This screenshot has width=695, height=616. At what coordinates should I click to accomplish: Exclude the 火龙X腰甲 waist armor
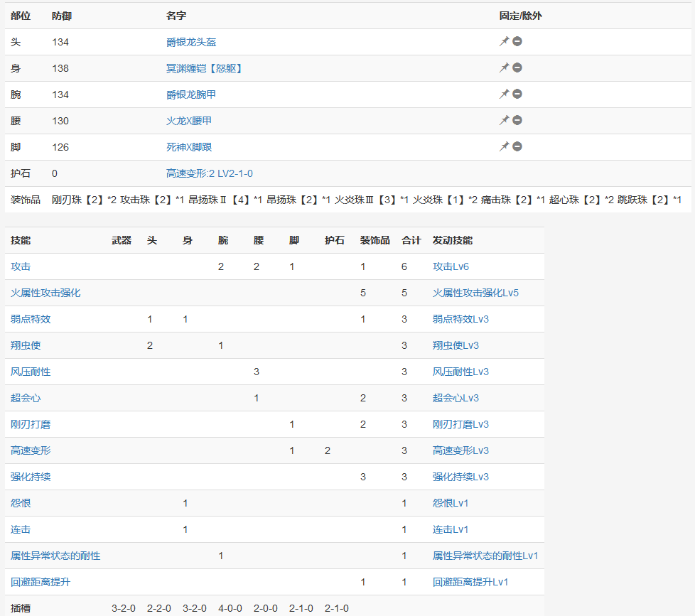517,121
